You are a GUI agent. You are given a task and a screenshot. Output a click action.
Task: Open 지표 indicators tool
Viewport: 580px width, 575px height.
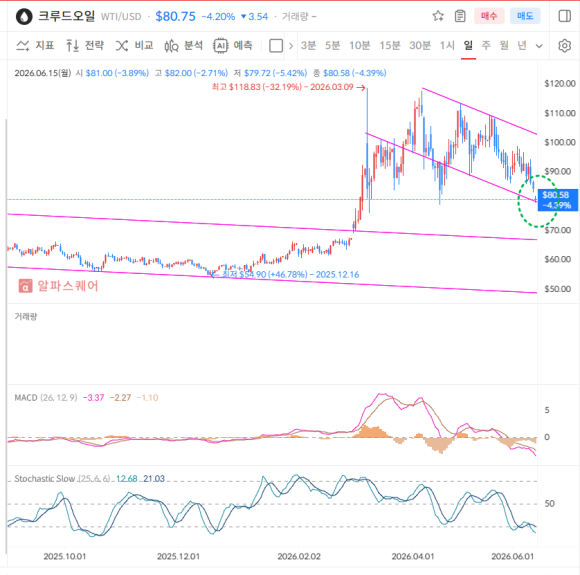36,46
